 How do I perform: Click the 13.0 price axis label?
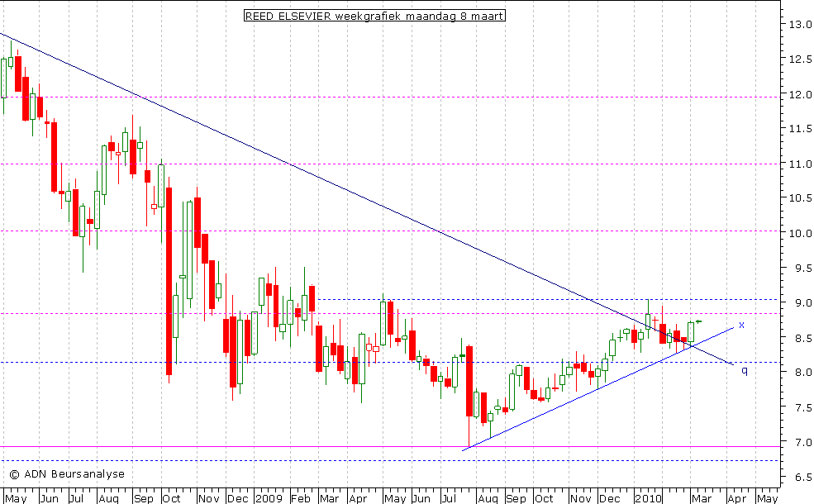(799, 25)
